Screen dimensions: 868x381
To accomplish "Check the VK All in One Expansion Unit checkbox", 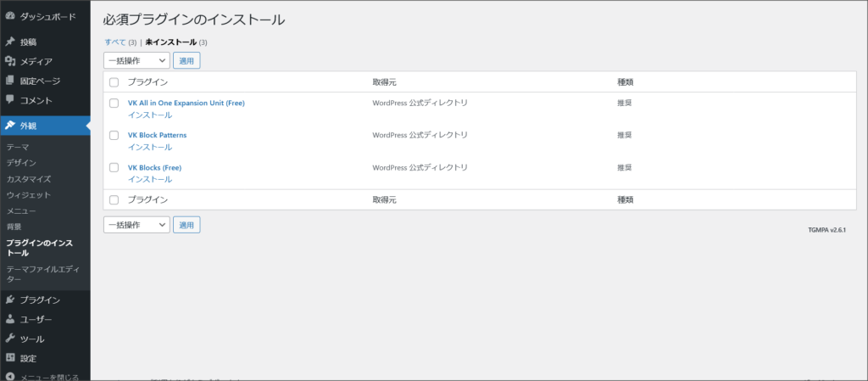I will tap(114, 103).
